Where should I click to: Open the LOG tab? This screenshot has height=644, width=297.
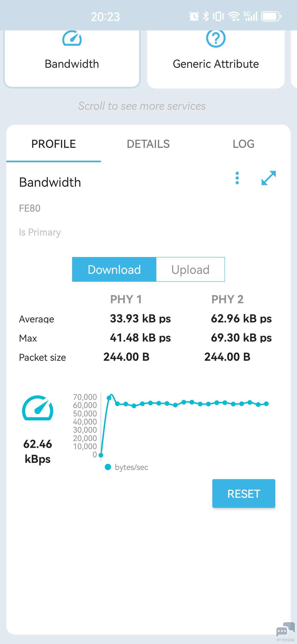[244, 144]
